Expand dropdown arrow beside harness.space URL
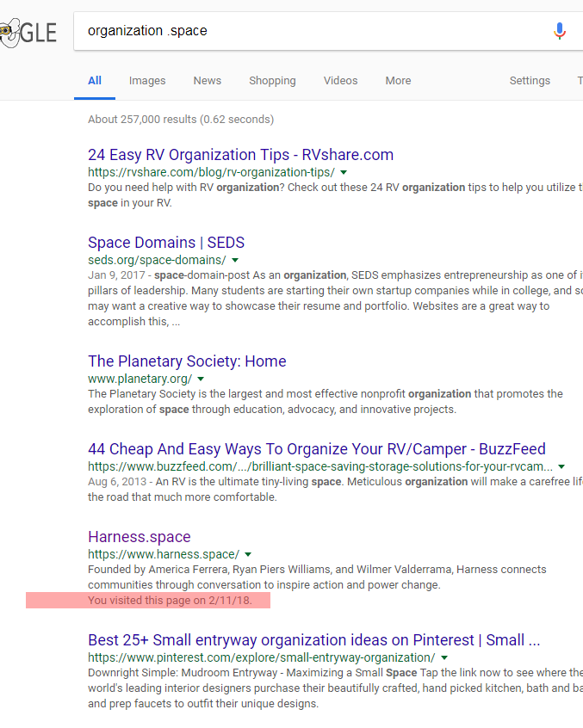 [248, 555]
